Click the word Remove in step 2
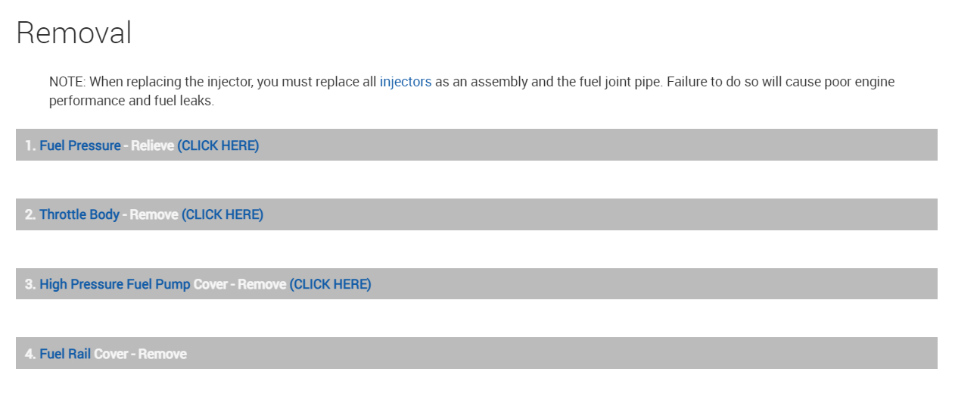The height and width of the screenshot is (397, 980). click(154, 214)
